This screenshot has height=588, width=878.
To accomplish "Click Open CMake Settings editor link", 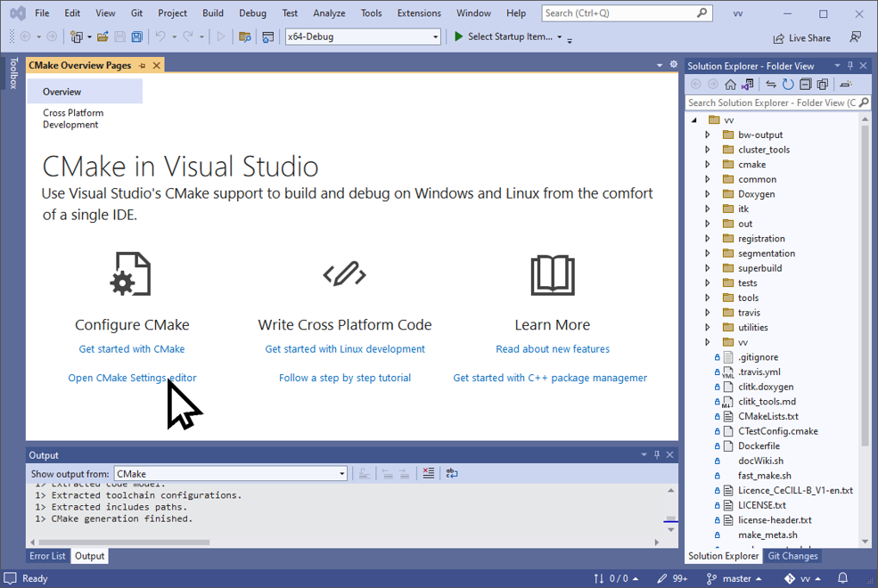I will (132, 378).
